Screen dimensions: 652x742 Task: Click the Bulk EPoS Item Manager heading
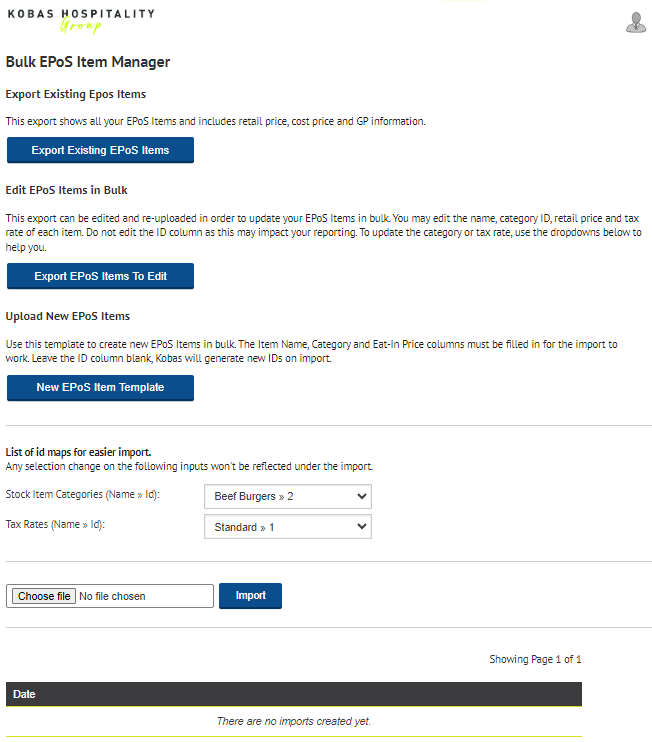pyautogui.click(x=88, y=62)
